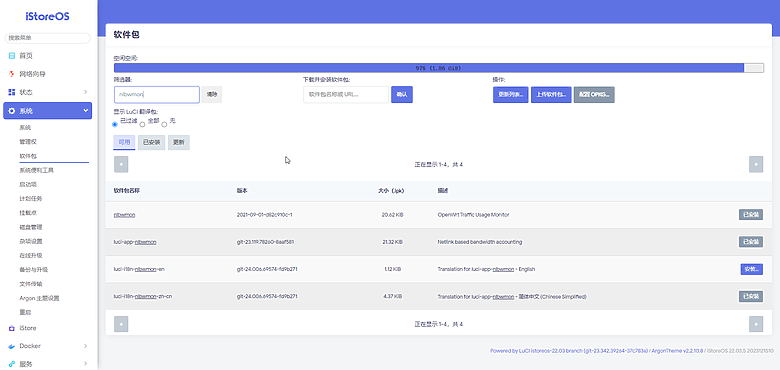
Task: Go to next page using top right arrow
Action: click(x=756, y=164)
